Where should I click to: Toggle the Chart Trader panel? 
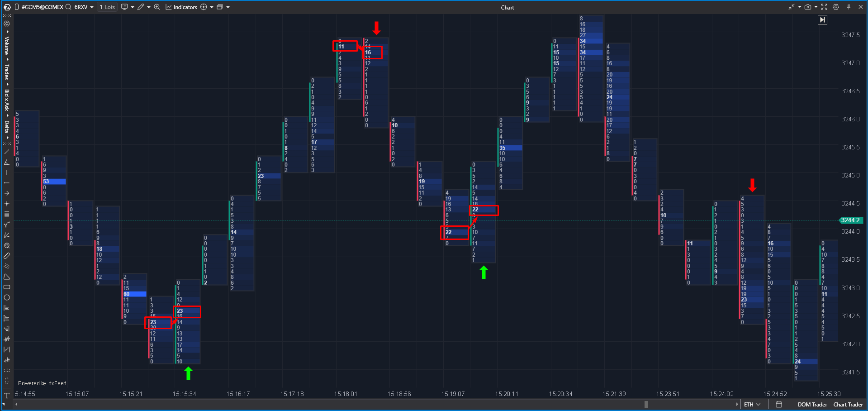click(848, 404)
